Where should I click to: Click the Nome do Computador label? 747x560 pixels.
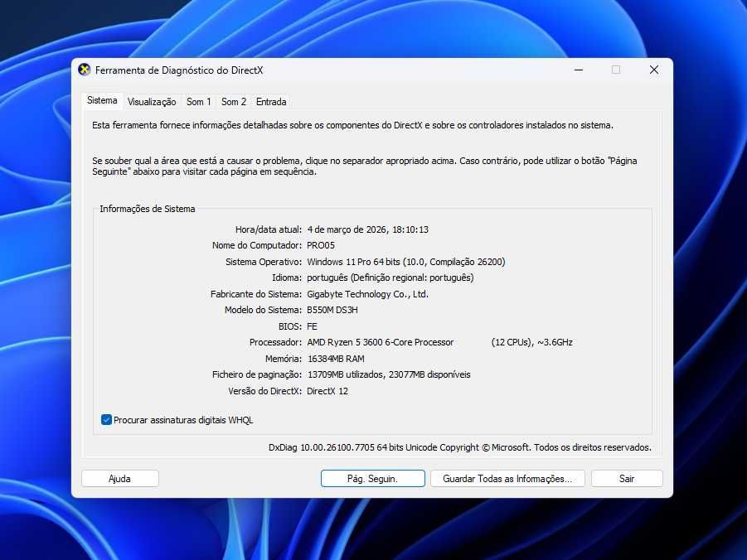tap(257, 245)
